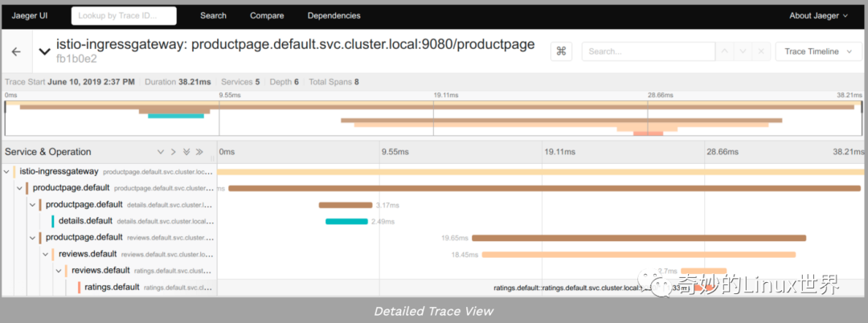Screen dimensions: 868x323
Task: Collapse first productpage.default span
Action: pyautogui.click(x=19, y=189)
